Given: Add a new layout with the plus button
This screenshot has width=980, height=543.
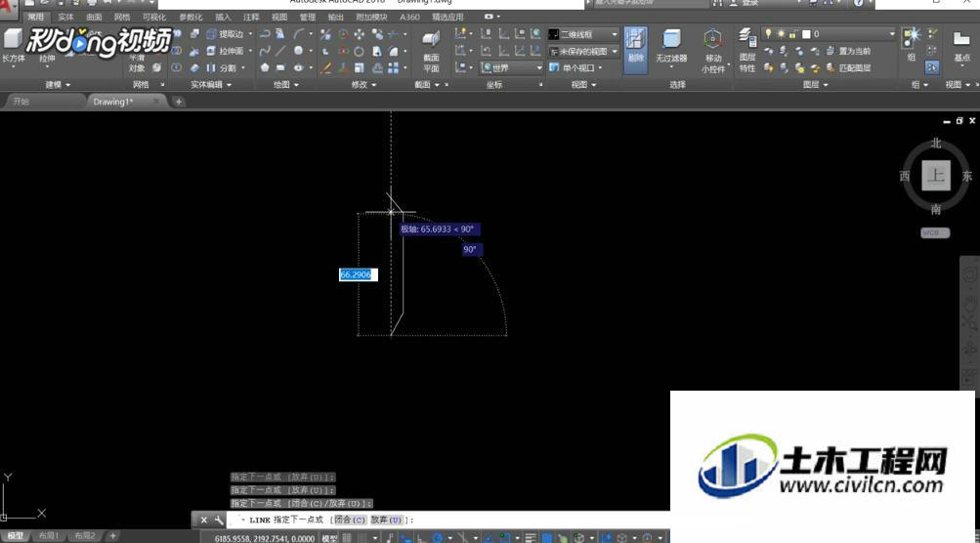Looking at the screenshot, I should 113,535.
